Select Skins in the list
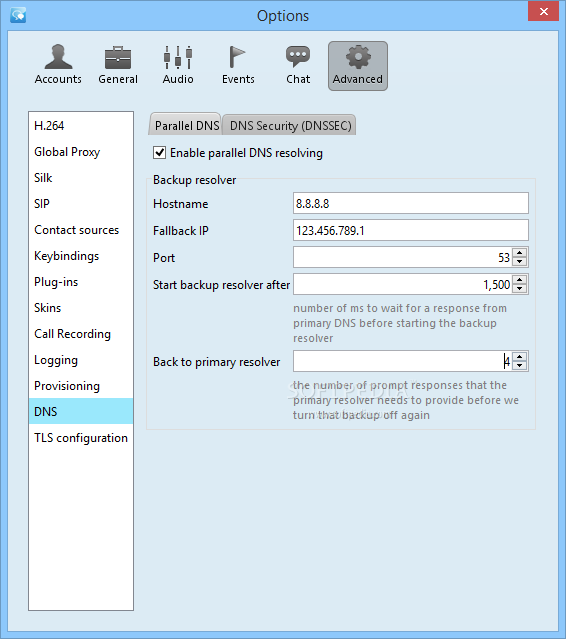This screenshot has height=639, width=566. point(81,308)
